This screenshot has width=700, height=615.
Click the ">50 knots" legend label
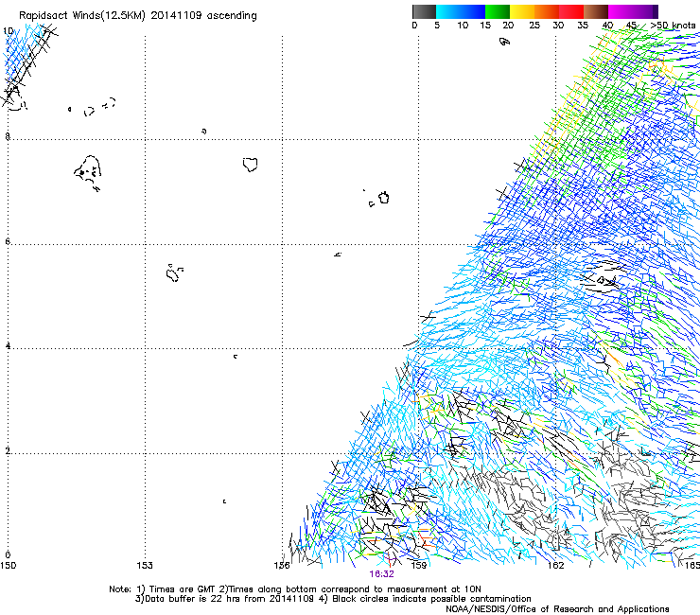[673, 26]
